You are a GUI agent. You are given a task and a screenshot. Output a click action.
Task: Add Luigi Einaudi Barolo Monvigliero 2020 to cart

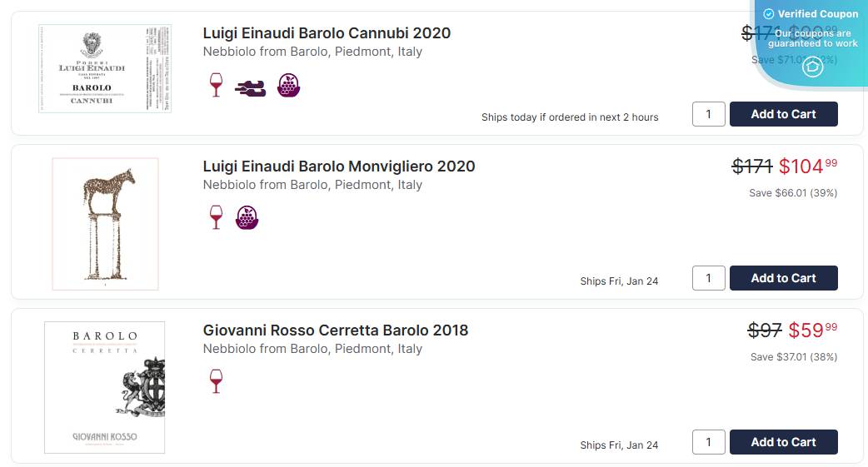point(783,278)
